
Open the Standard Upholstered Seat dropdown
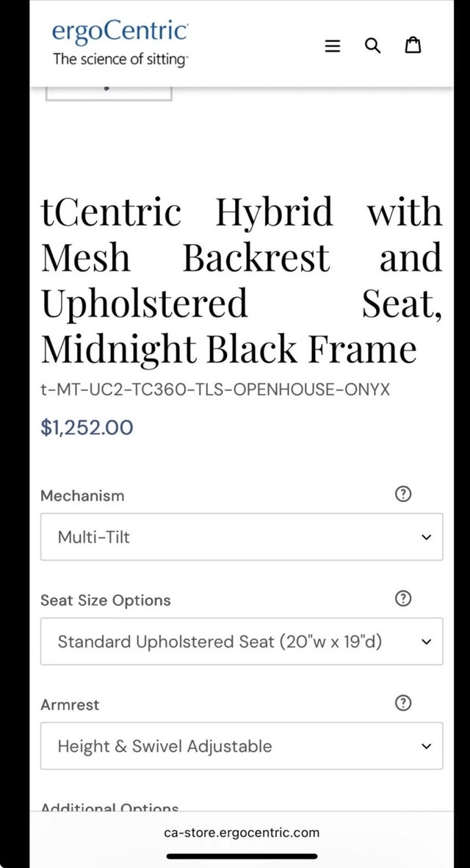[242, 642]
